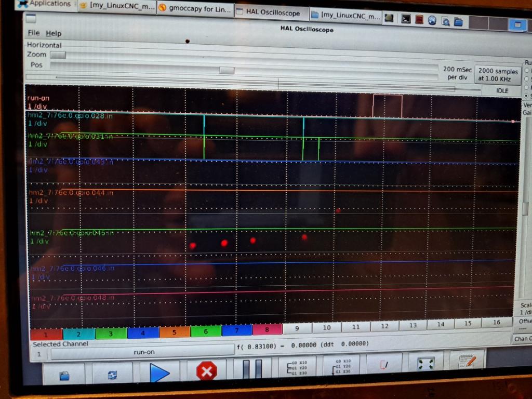Open the file manager folder in panel

coord(458,22)
